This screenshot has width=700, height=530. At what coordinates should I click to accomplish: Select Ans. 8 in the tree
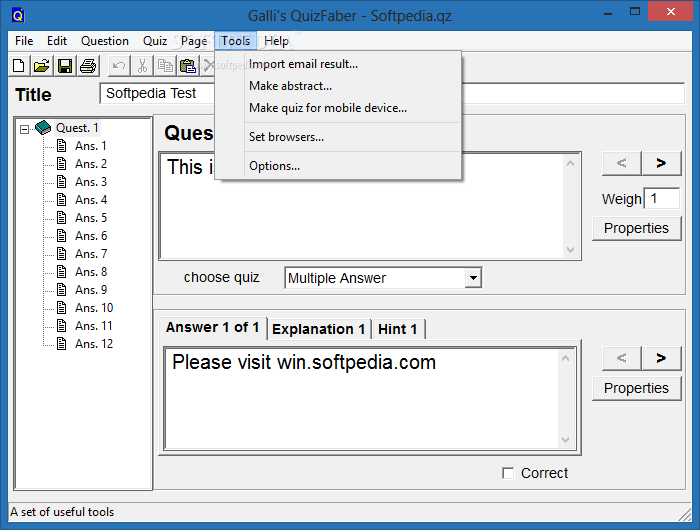tap(91, 272)
